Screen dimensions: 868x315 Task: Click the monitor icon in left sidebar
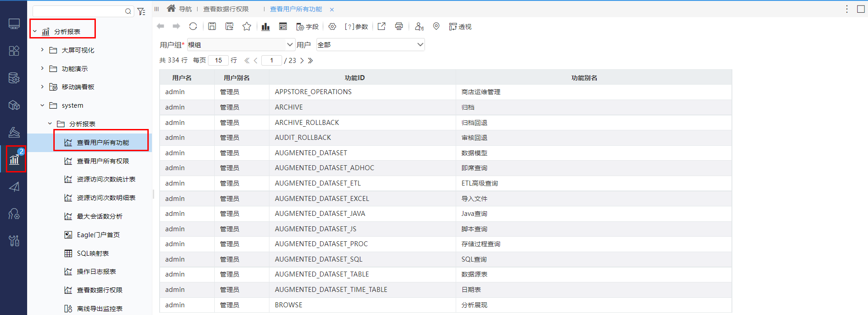tap(14, 24)
